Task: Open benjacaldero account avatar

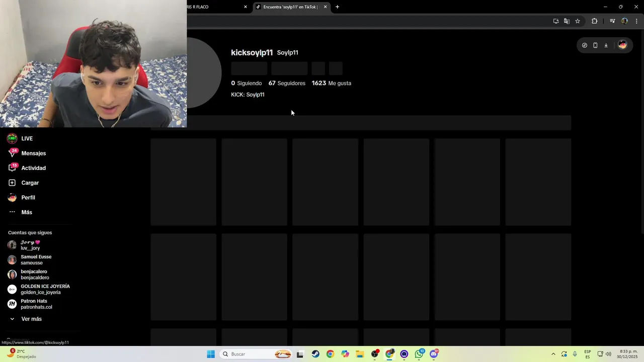Action: pyautogui.click(x=12, y=275)
